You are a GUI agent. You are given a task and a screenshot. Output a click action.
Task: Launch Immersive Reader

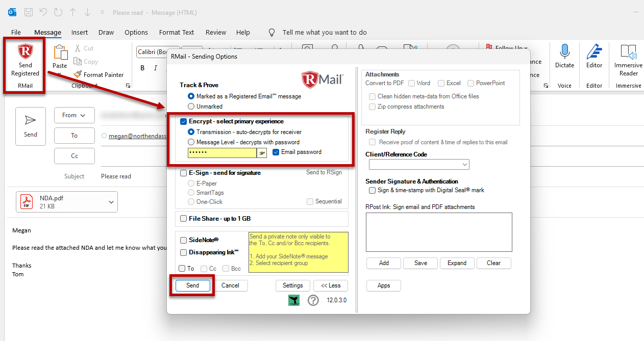pos(628,60)
